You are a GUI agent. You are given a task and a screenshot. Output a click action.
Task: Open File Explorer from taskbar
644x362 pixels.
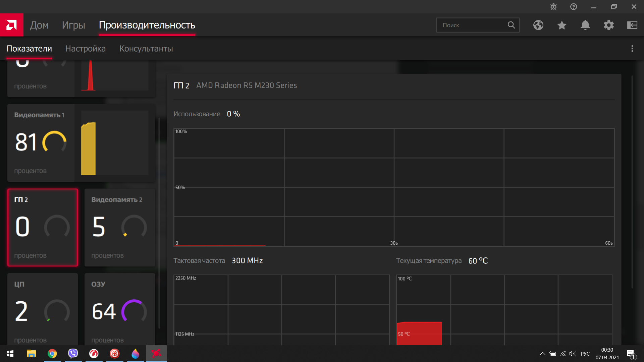tap(32, 354)
